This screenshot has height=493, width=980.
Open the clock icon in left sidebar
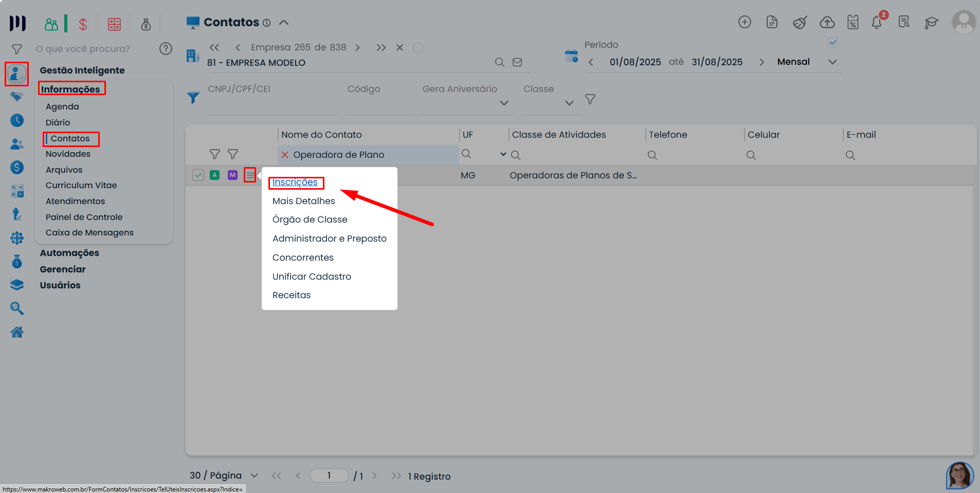pyautogui.click(x=17, y=120)
